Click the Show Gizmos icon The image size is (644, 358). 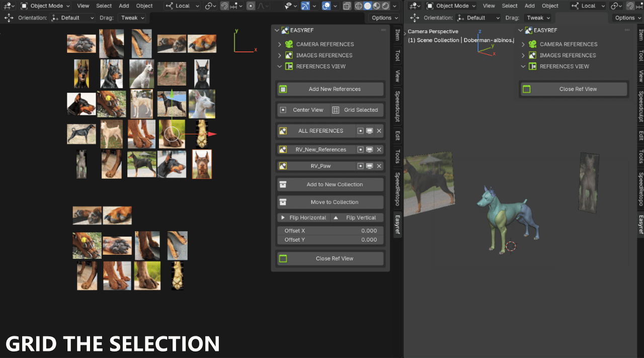click(305, 6)
